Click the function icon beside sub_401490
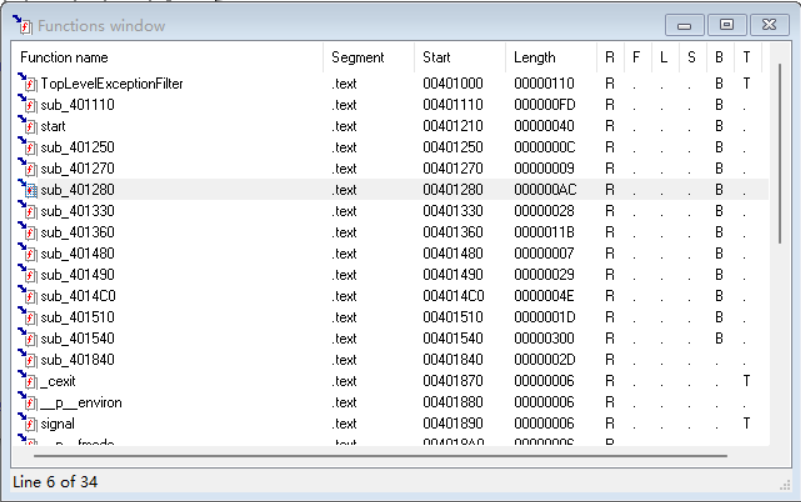This screenshot has width=801, height=502. [28, 275]
